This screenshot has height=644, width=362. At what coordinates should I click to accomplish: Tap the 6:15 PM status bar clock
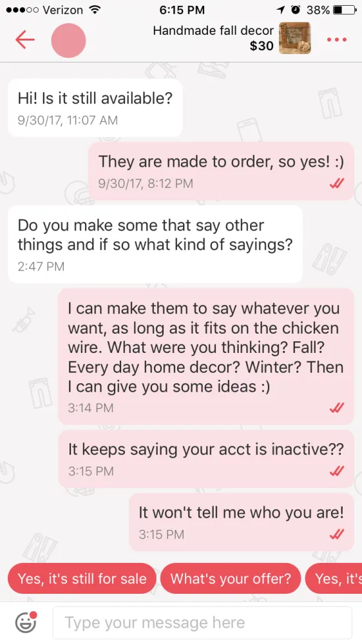pyautogui.click(x=182, y=10)
